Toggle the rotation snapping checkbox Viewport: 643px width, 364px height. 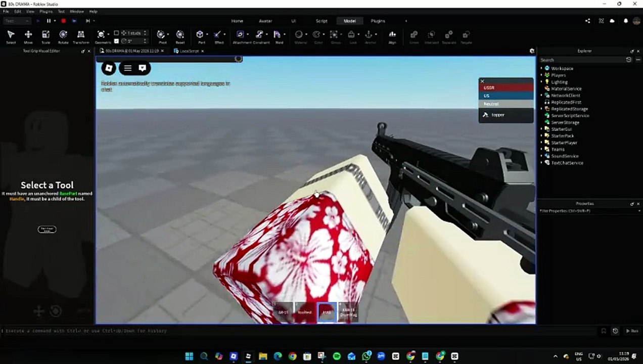(116, 41)
